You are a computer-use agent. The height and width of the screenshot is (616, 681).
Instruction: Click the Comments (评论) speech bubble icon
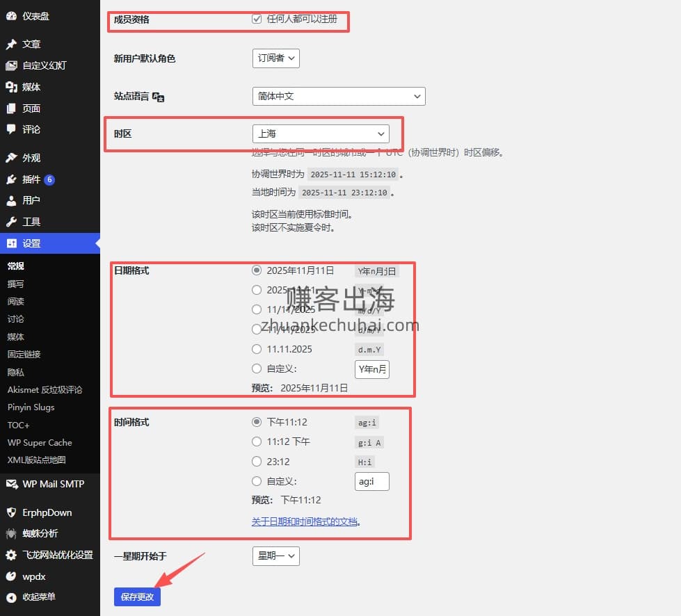(x=11, y=129)
